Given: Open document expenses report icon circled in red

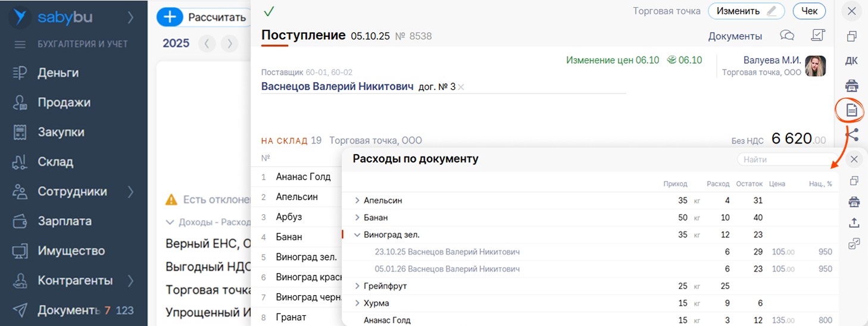Looking at the screenshot, I should pos(852,110).
